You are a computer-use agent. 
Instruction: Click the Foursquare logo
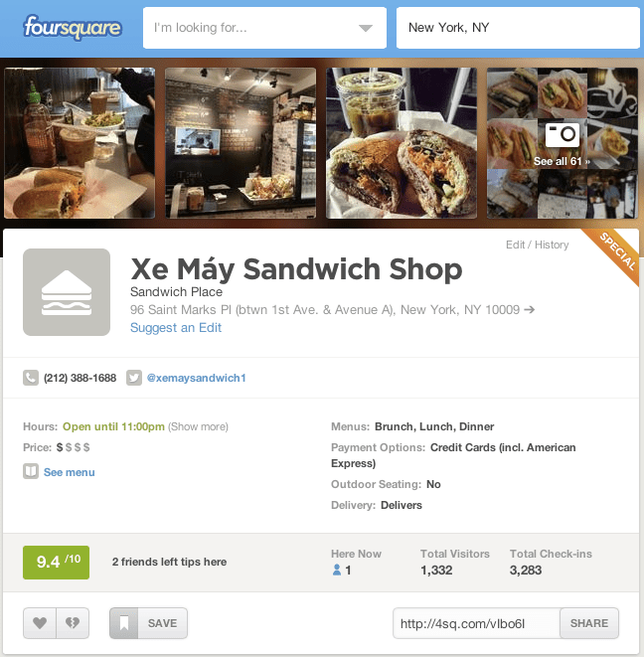[x=73, y=27]
